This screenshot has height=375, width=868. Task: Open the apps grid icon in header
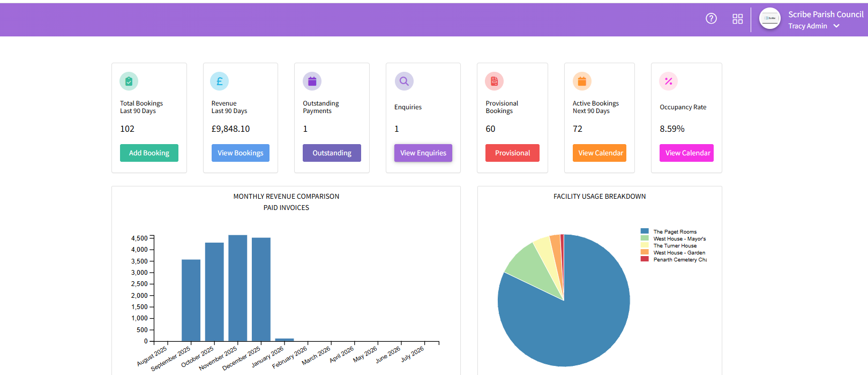738,19
